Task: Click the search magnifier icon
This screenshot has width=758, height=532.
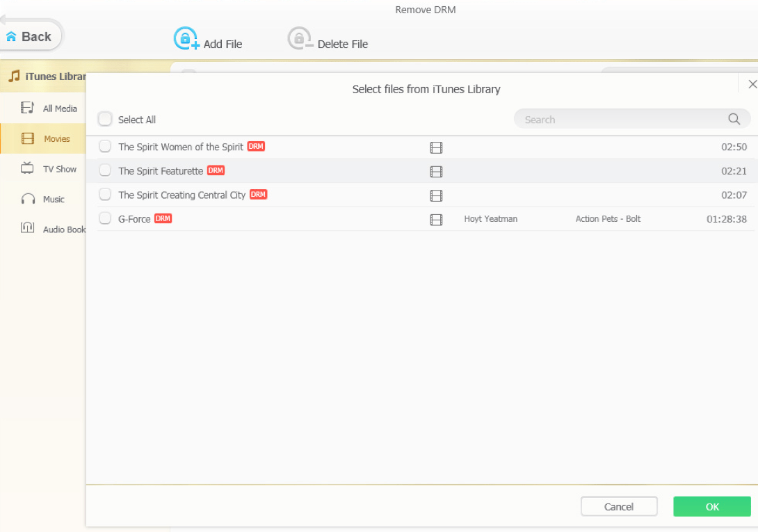Action: pos(734,119)
